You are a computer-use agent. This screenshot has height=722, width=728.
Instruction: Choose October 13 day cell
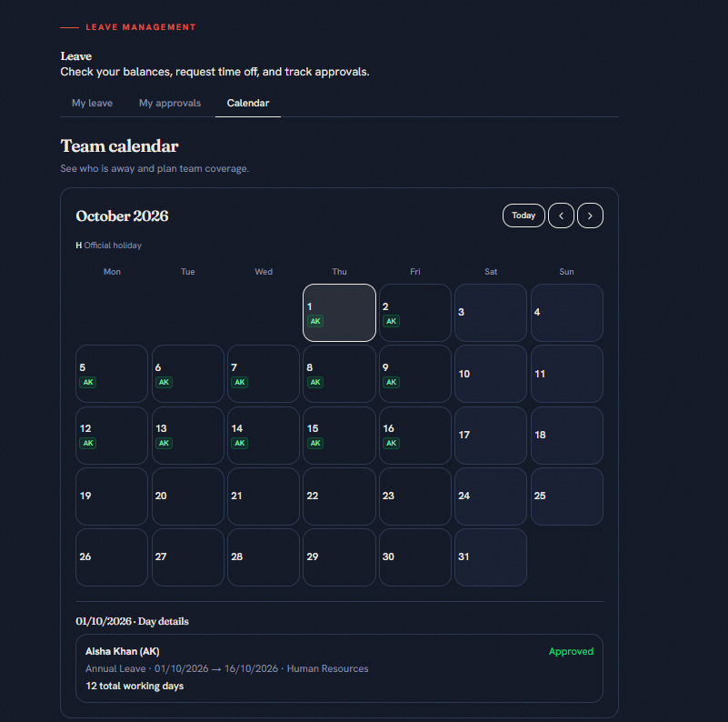point(187,436)
